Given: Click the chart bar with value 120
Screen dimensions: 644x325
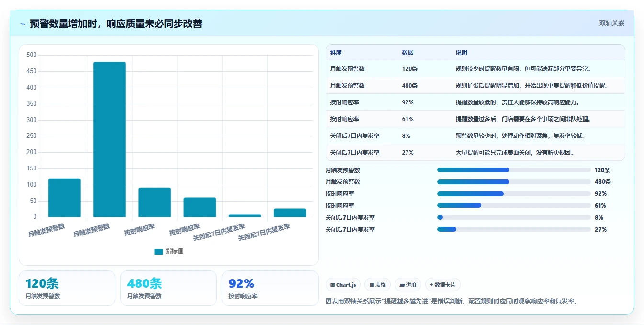Looking at the screenshot, I should pyautogui.click(x=65, y=198).
